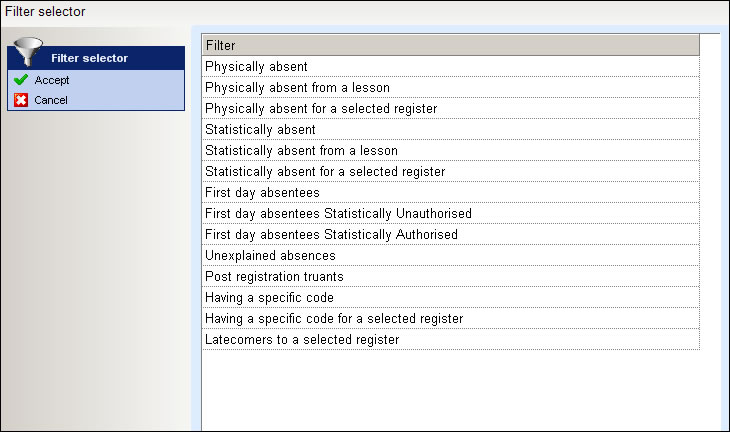Select the First day absentees filter
The image size is (730, 432).
tap(451, 192)
